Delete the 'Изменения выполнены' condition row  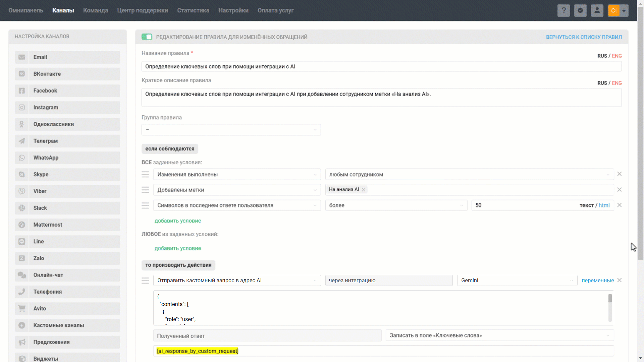click(620, 174)
